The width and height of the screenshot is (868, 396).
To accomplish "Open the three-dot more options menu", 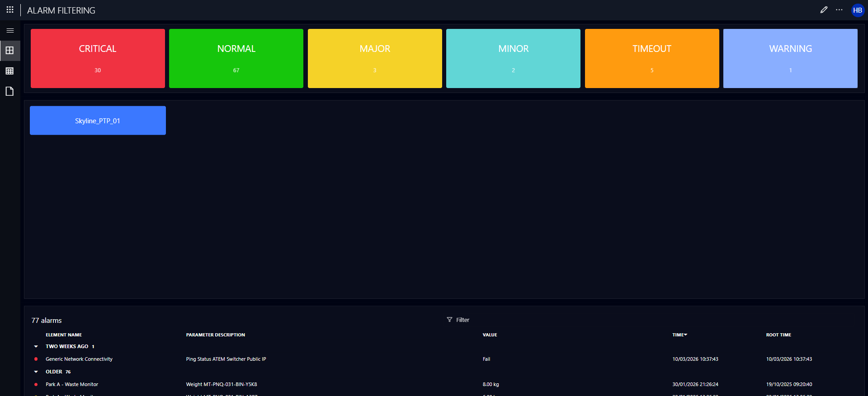I will pyautogui.click(x=839, y=10).
